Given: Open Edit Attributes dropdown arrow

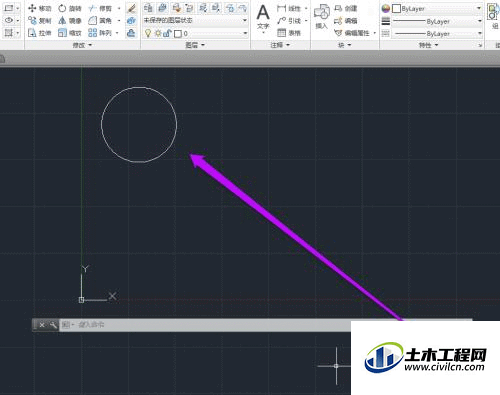Looking at the screenshot, I should pyautogui.click(x=375, y=33).
